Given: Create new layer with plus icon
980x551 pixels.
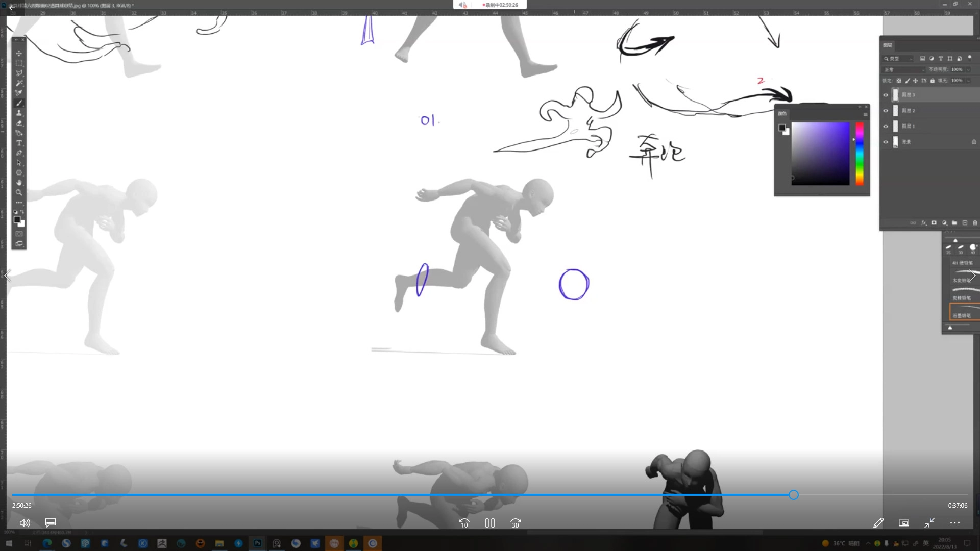Looking at the screenshot, I should tap(965, 223).
